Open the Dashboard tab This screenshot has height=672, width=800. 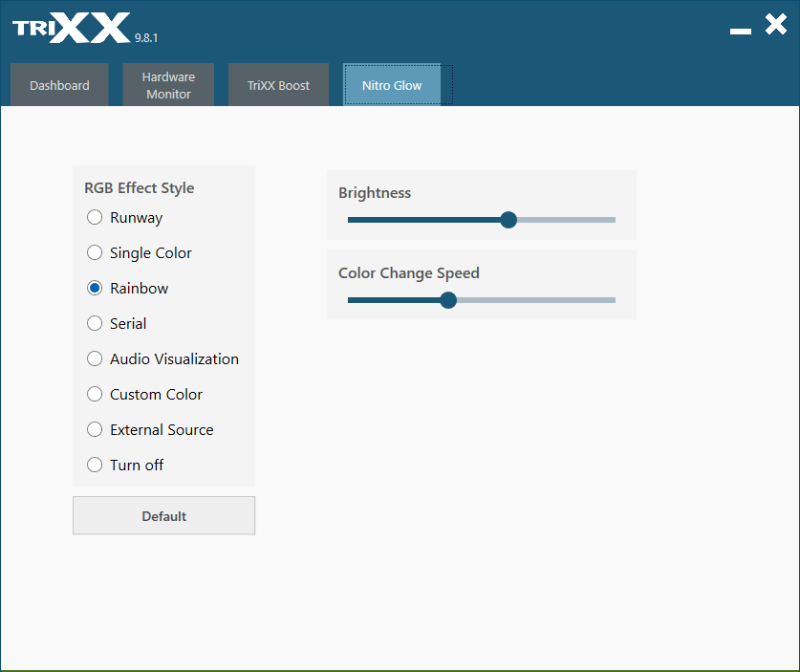pyautogui.click(x=59, y=85)
